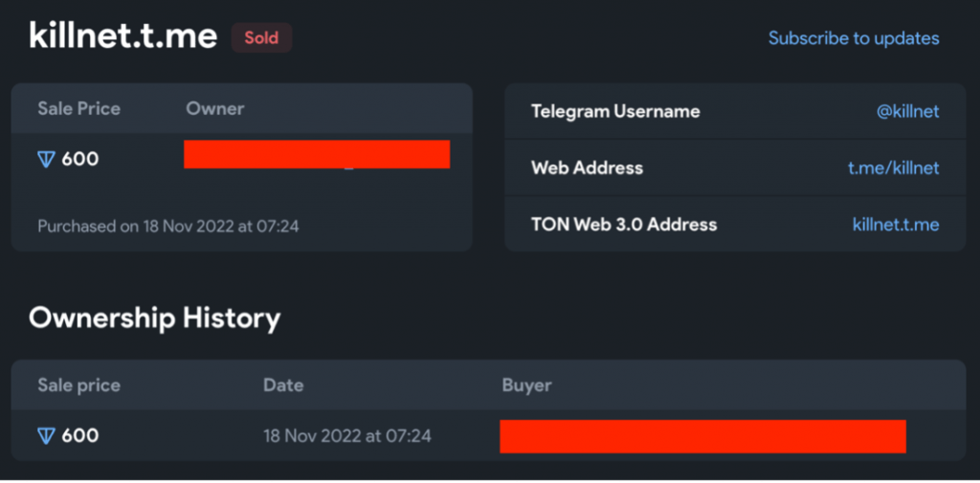Click the TON icon beside Sale Price 600
Viewport: 980px width, 483px height.
[x=47, y=160]
